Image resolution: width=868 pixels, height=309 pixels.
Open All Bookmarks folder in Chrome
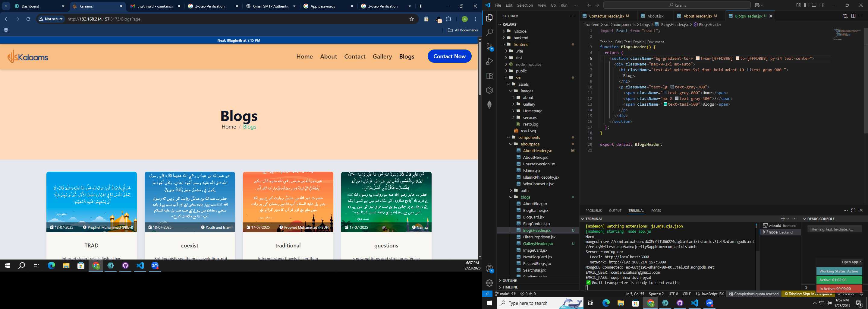(463, 30)
